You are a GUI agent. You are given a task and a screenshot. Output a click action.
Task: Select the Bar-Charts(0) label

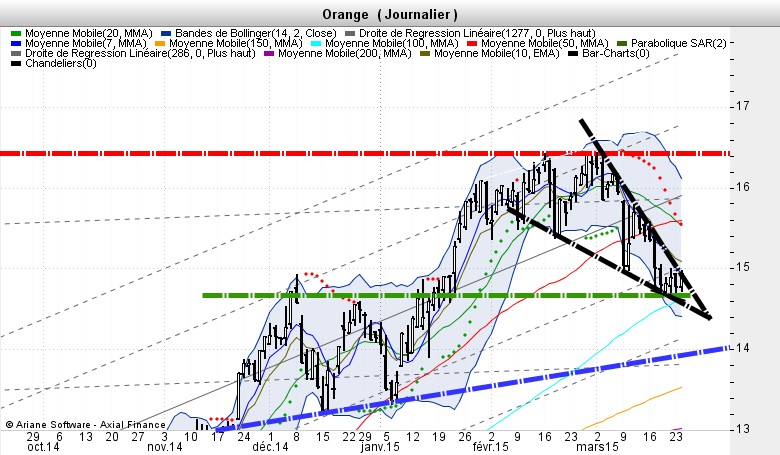(x=616, y=53)
